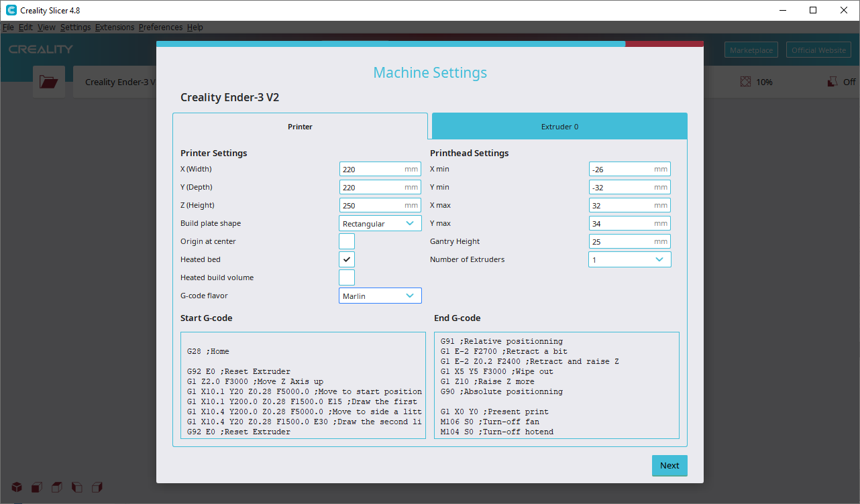Open the Preferences menu

(160, 27)
